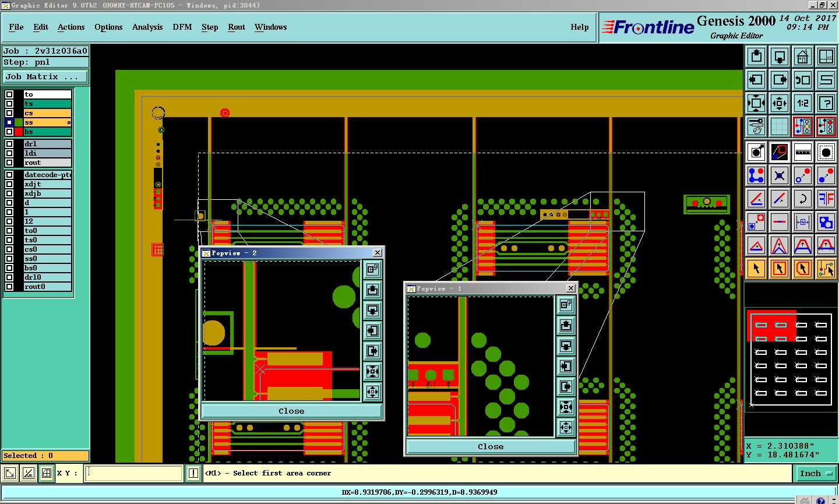The width and height of the screenshot is (839, 504).
Task: Select the rectangle area selection arrow tool
Action: [x=780, y=269]
